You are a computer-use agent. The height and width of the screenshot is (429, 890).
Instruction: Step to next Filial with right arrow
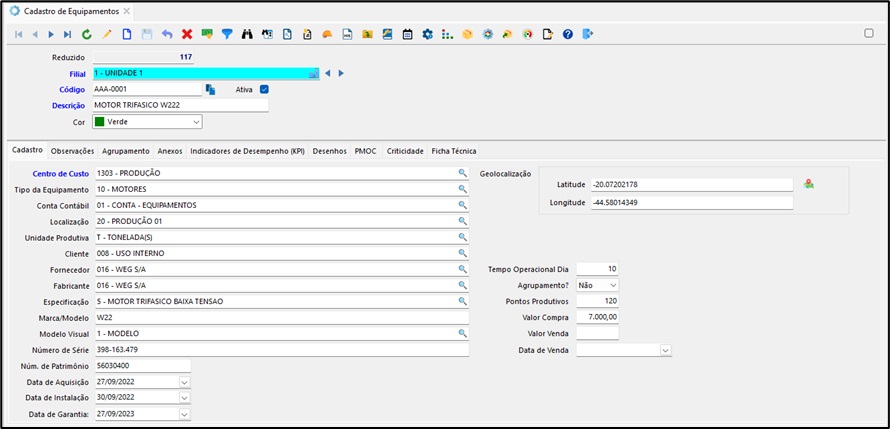(x=341, y=73)
